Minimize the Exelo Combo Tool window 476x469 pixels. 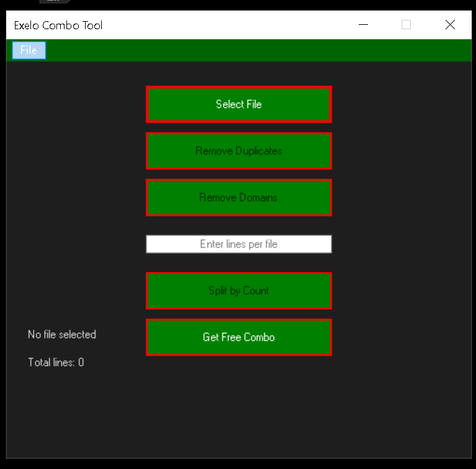tap(363, 25)
